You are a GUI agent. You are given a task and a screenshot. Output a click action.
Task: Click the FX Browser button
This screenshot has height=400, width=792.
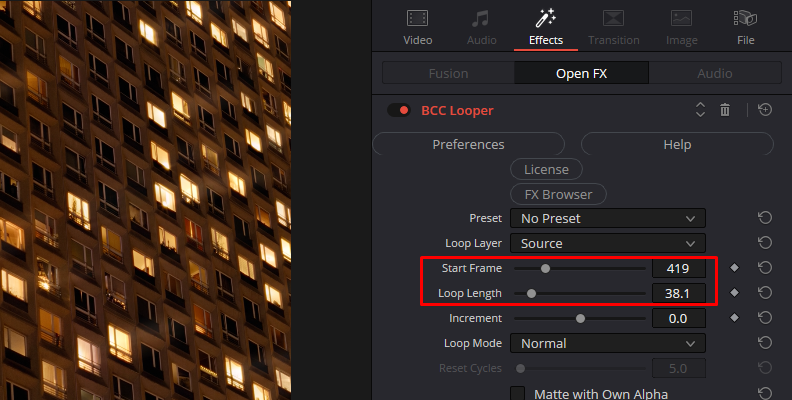click(x=558, y=194)
